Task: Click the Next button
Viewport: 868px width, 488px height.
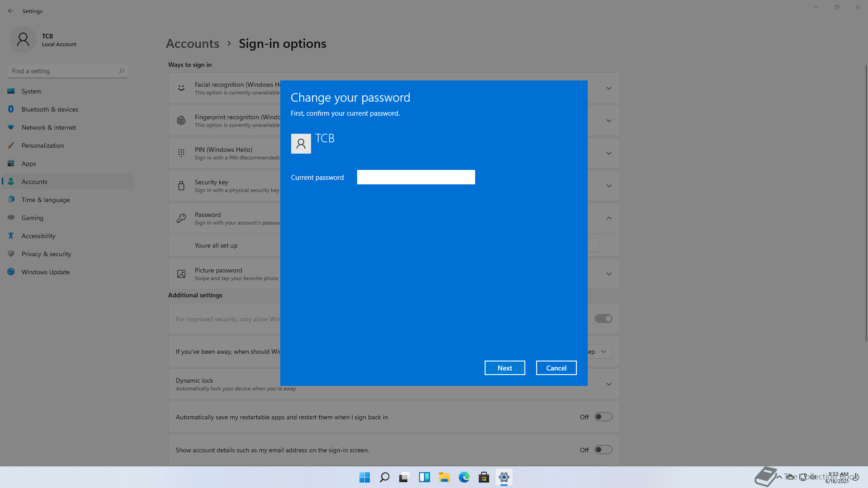Action: point(505,368)
